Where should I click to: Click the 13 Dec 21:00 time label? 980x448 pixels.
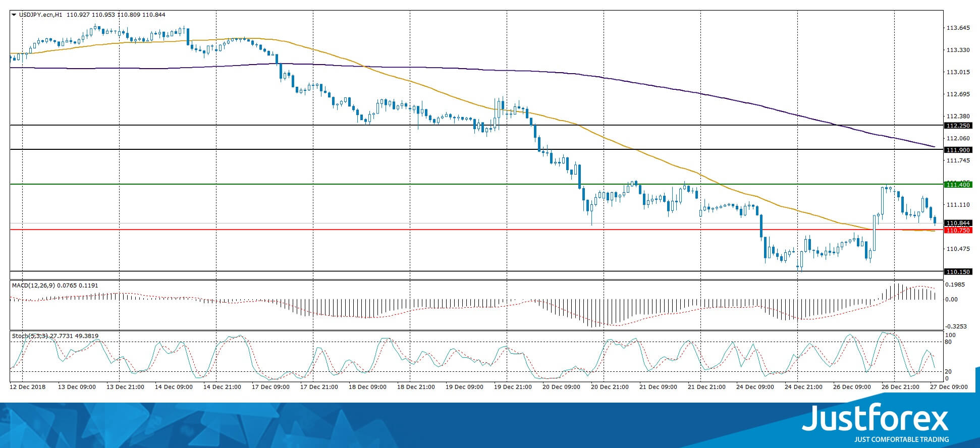point(125,387)
